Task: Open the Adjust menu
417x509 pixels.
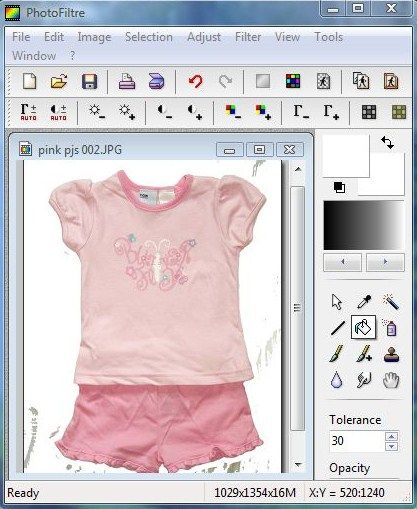Action: click(x=204, y=37)
